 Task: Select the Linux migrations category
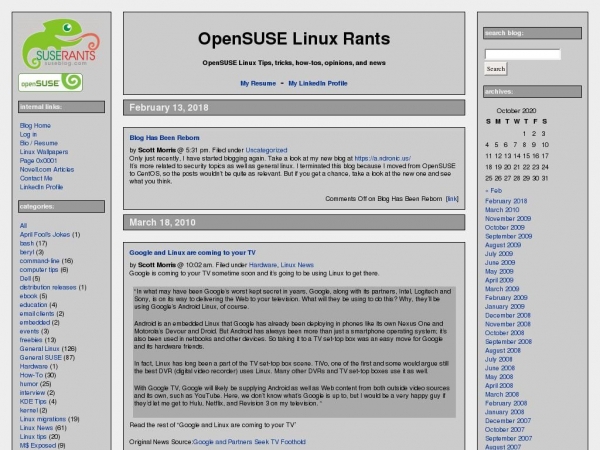click(43, 419)
